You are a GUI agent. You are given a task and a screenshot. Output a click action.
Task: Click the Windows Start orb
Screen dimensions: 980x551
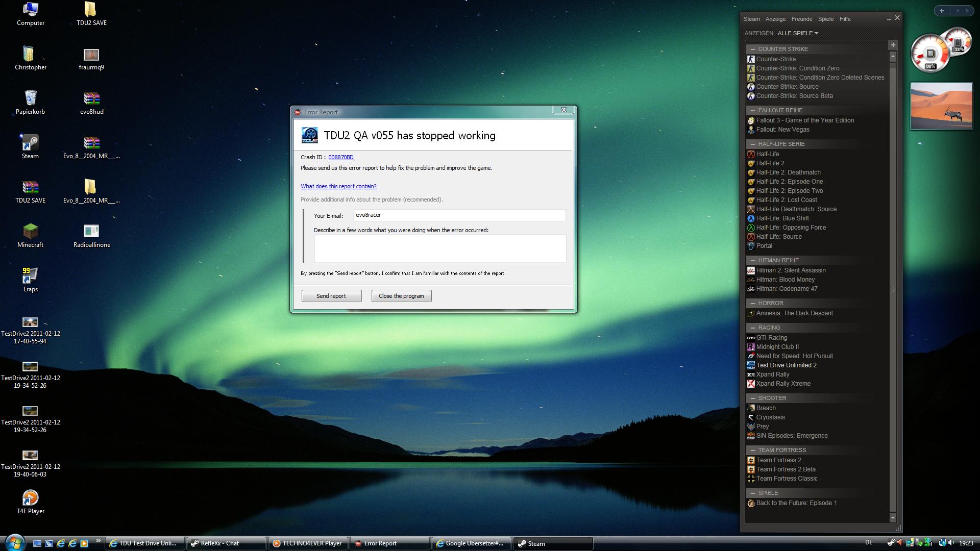14,542
